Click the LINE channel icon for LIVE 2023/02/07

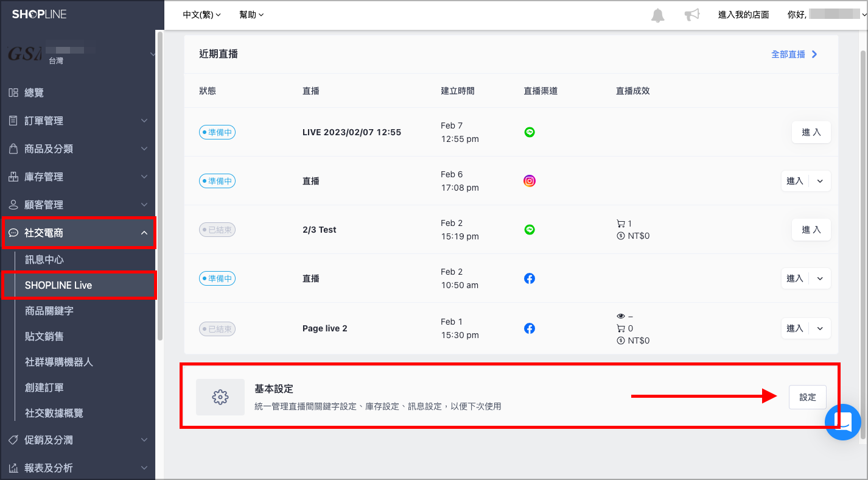[530, 132]
